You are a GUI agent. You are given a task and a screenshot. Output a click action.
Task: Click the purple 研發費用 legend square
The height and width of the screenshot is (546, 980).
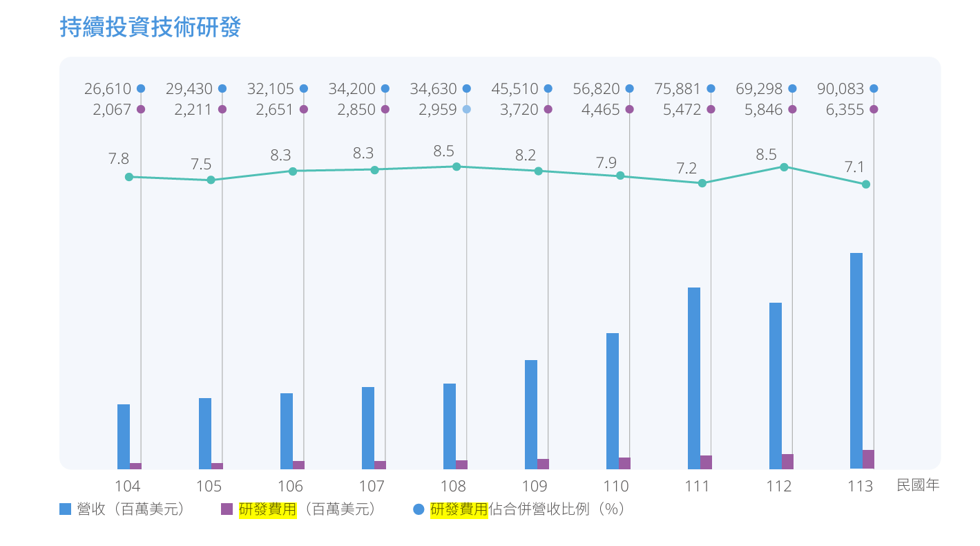pos(227,509)
